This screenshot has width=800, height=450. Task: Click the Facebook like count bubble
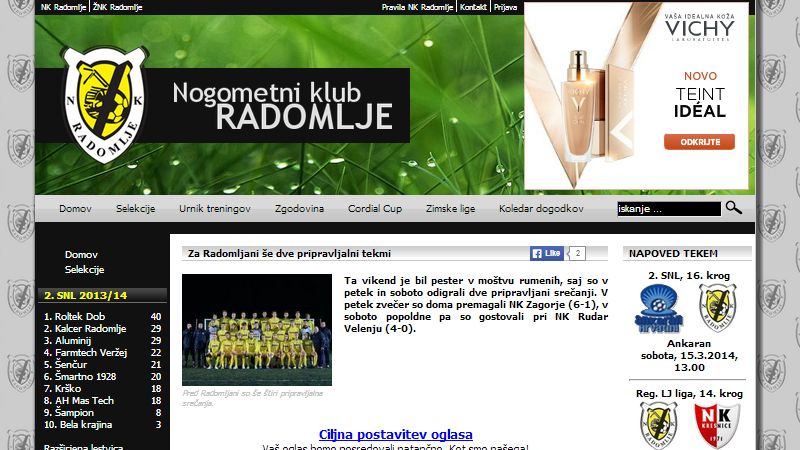click(x=577, y=253)
